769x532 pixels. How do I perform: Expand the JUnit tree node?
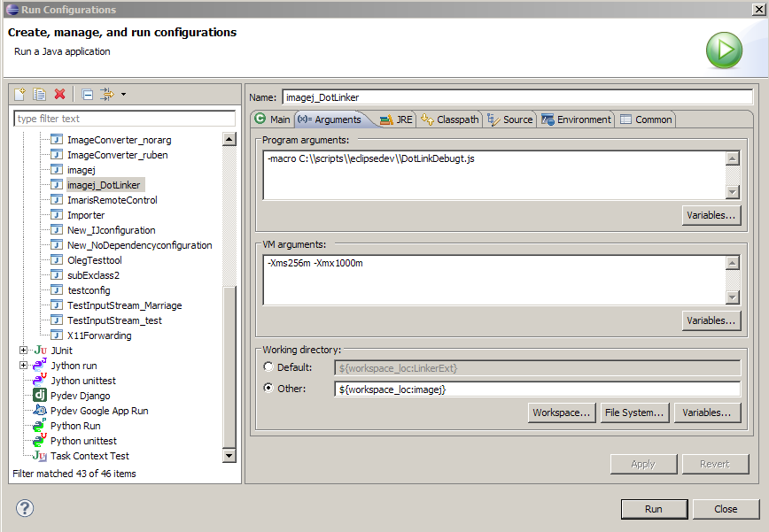(x=24, y=351)
